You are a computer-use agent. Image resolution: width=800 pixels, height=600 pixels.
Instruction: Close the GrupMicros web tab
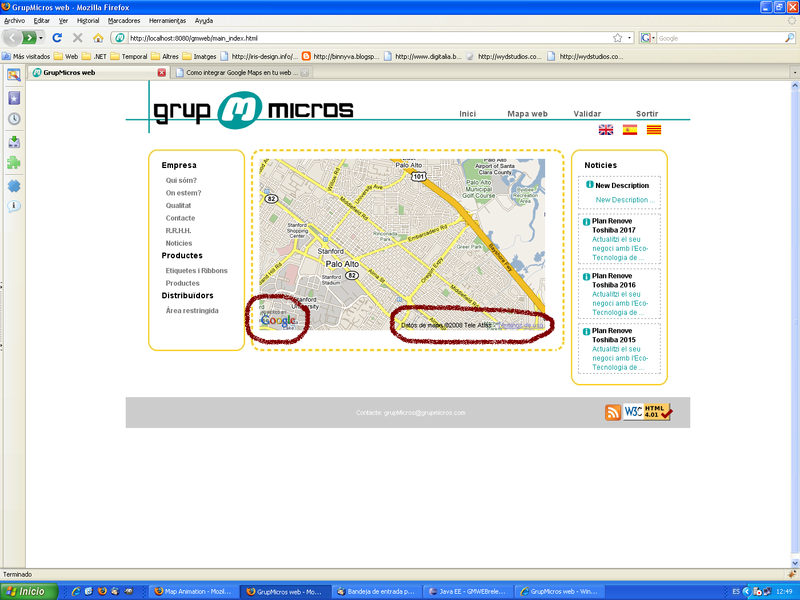162,73
